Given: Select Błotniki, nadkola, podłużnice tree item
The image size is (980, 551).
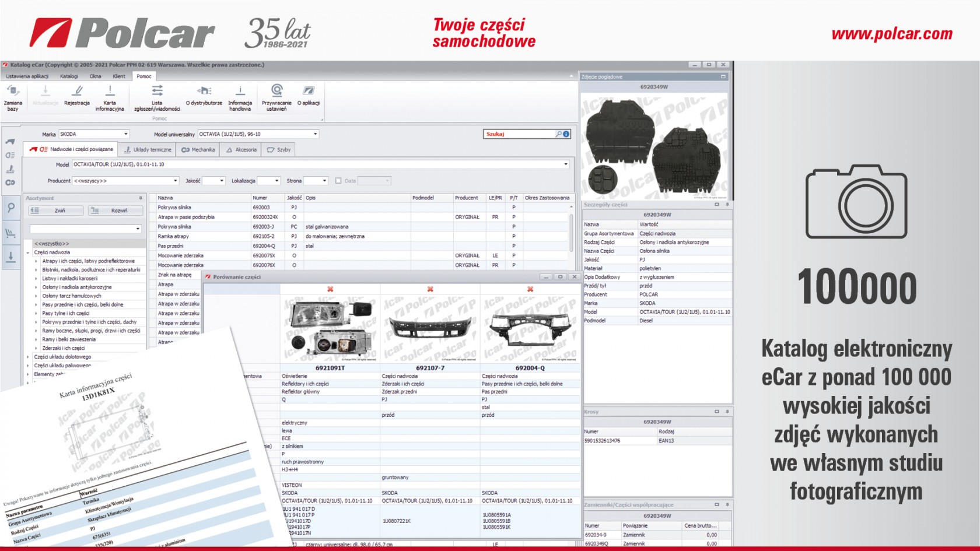Looking at the screenshot, I should click(x=91, y=270).
